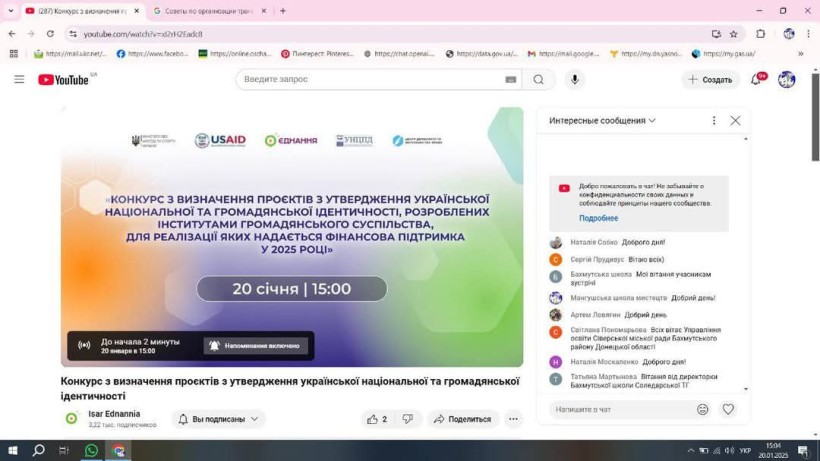Open the YouTube guide hamburger menu

19,79
